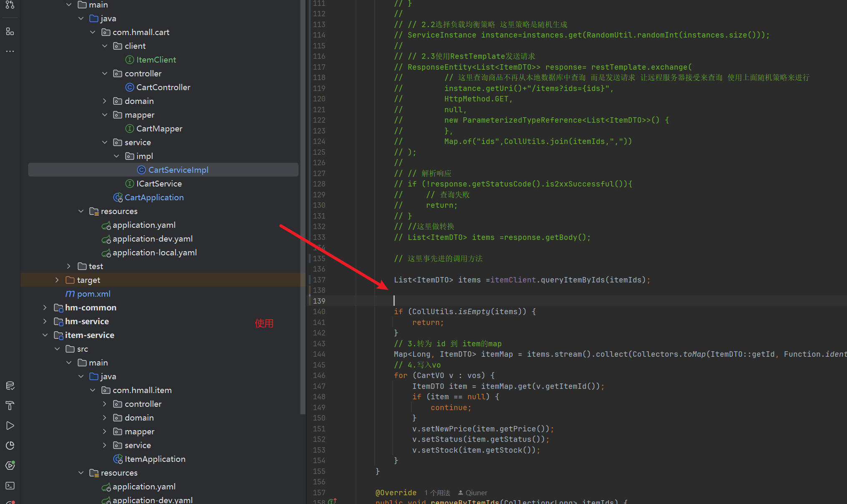Open the Services tool window icon

(10, 466)
